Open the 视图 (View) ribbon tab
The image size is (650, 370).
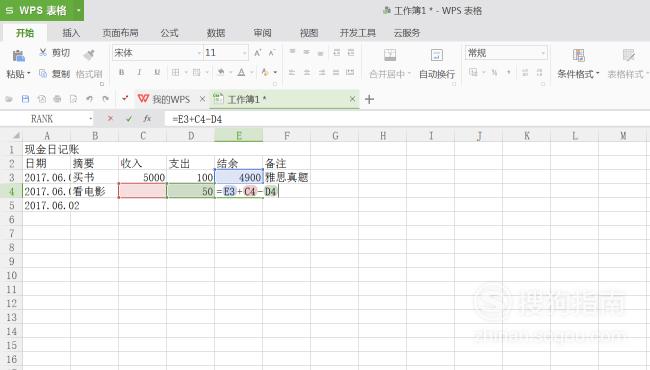tap(309, 33)
